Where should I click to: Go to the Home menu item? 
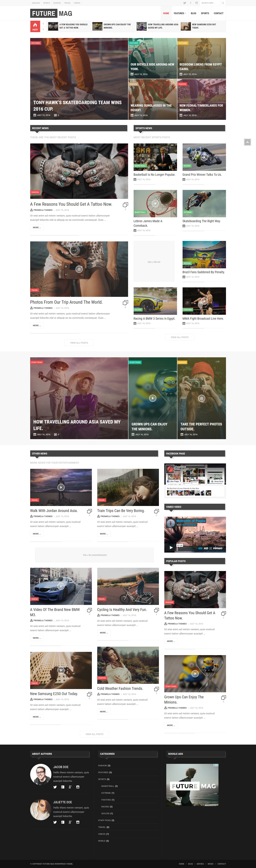166,14
